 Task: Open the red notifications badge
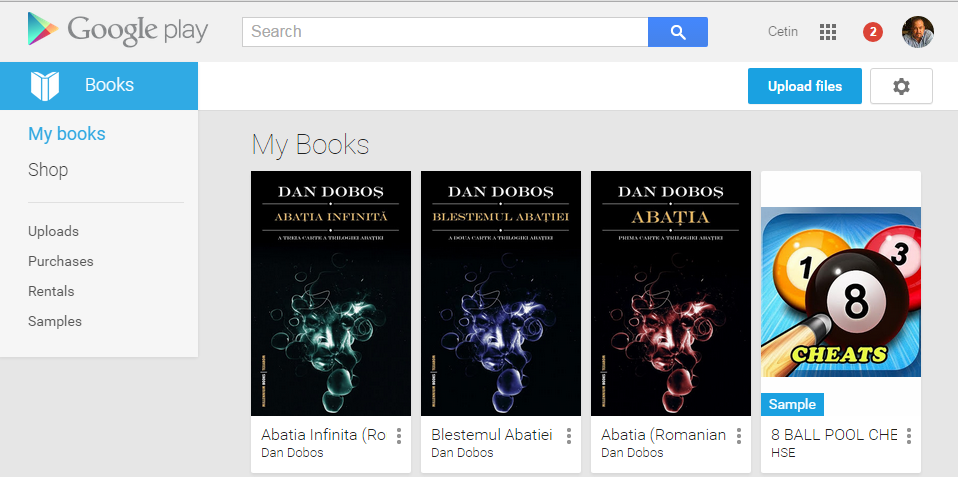(872, 32)
